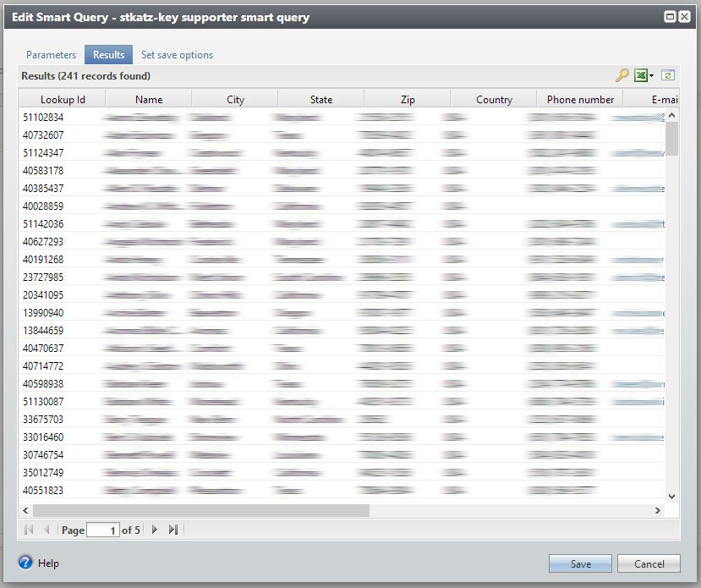Click the blue Help question mark icon
Viewport: 701px width, 588px height.
click(x=25, y=563)
